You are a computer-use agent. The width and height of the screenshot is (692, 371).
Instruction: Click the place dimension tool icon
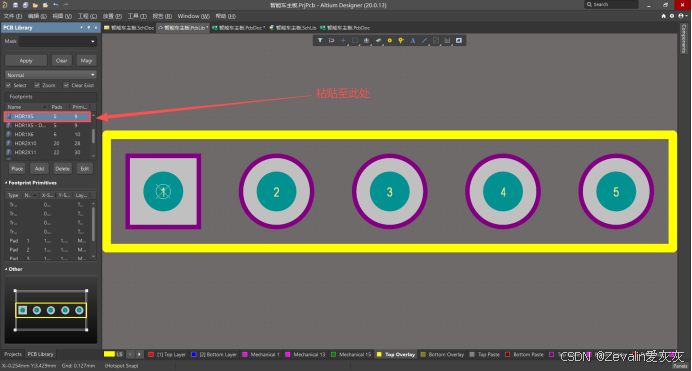447,41
